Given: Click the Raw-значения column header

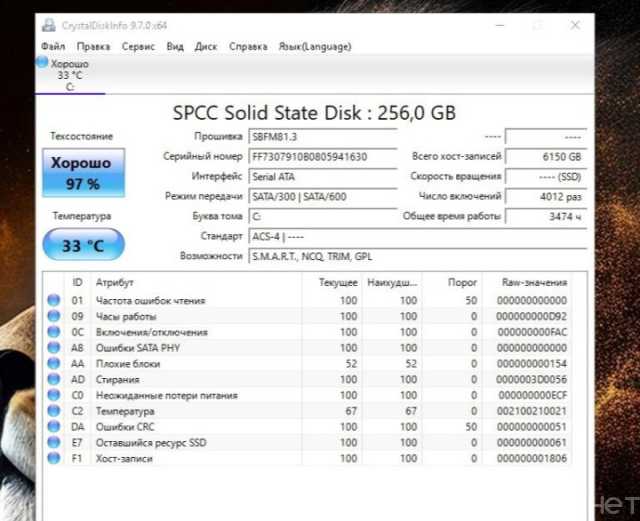Looking at the screenshot, I should coord(533,283).
